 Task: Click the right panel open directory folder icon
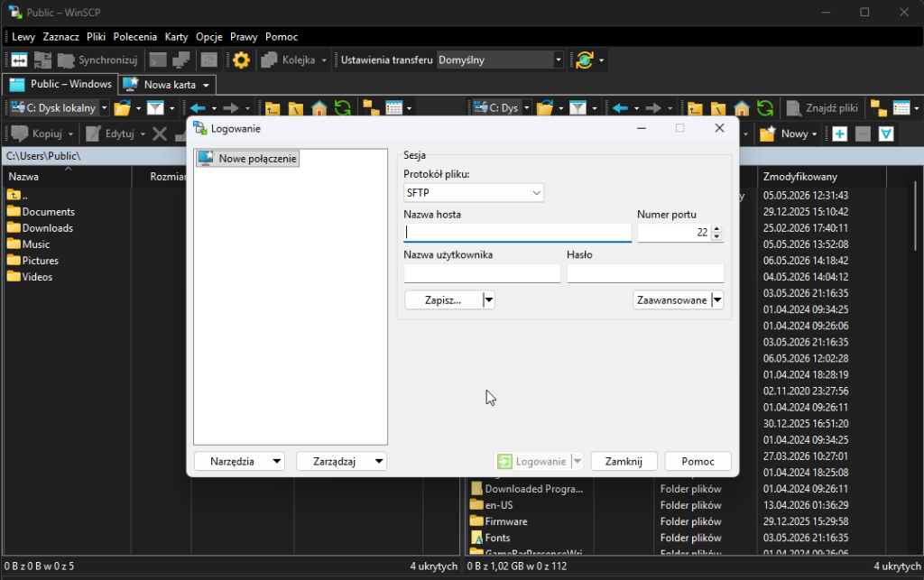tap(545, 107)
